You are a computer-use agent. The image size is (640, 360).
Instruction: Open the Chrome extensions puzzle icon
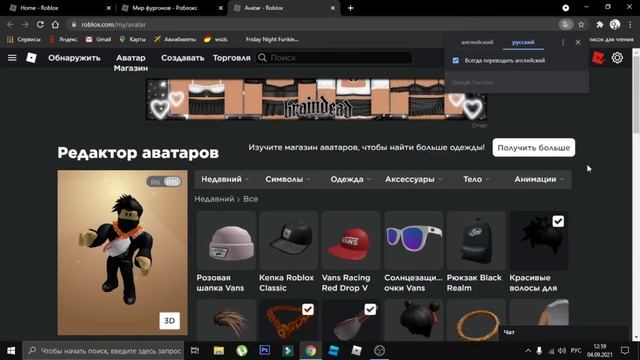tap(600, 25)
